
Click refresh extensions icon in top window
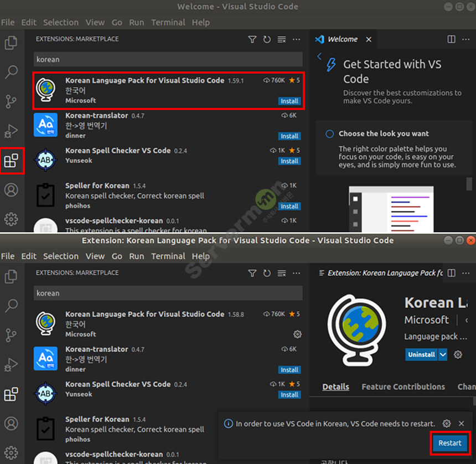point(267,39)
